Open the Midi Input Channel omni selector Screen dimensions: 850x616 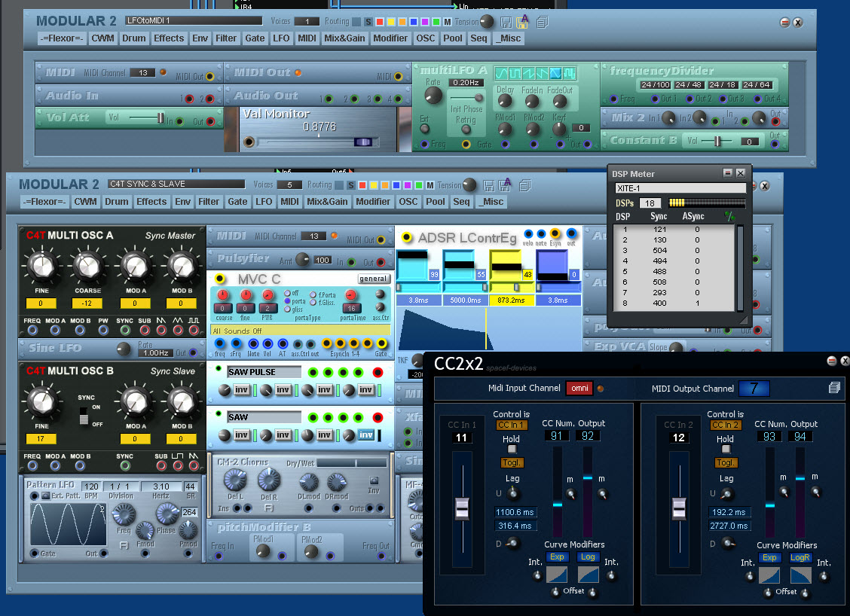point(579,388)
